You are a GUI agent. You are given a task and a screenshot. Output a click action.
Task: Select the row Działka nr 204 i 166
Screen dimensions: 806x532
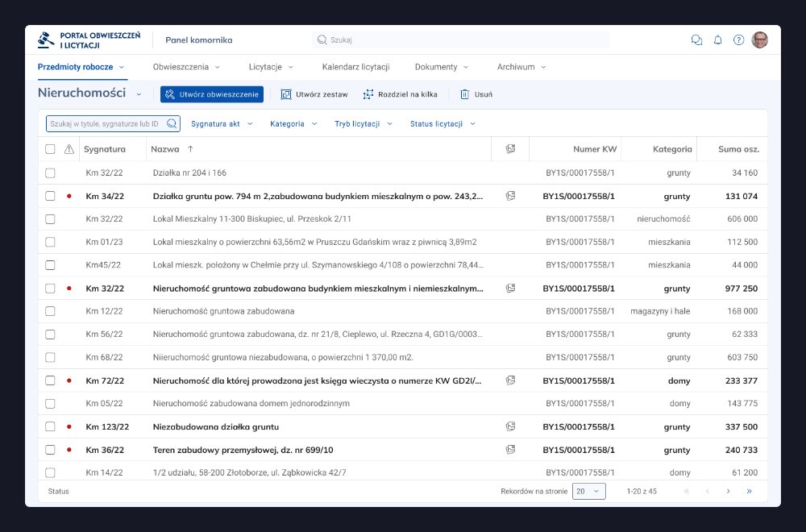[50, 172]
